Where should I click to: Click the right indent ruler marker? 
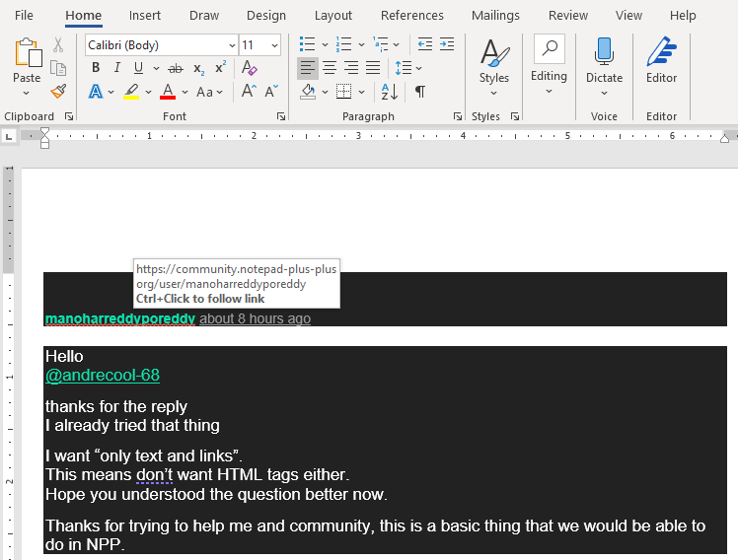pos(725,137)
